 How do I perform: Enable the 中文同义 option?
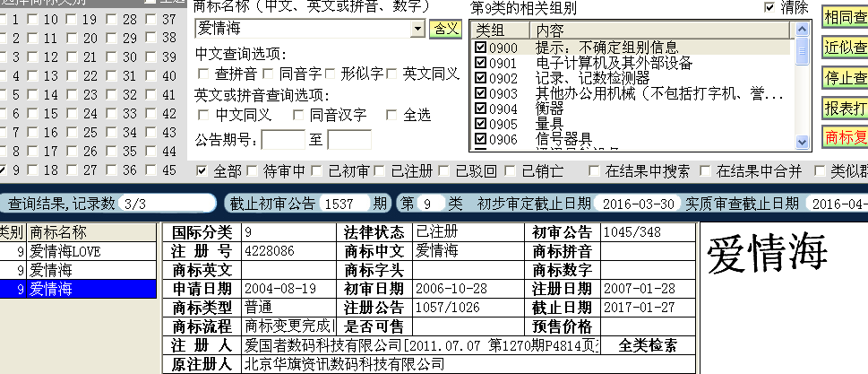[x=203, y=115]
